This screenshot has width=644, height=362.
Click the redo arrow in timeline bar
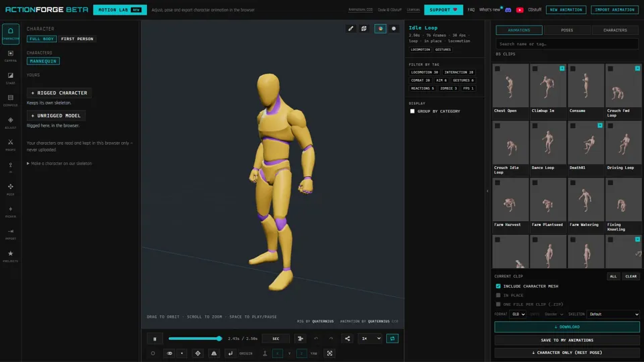click(x=331, y=339)
